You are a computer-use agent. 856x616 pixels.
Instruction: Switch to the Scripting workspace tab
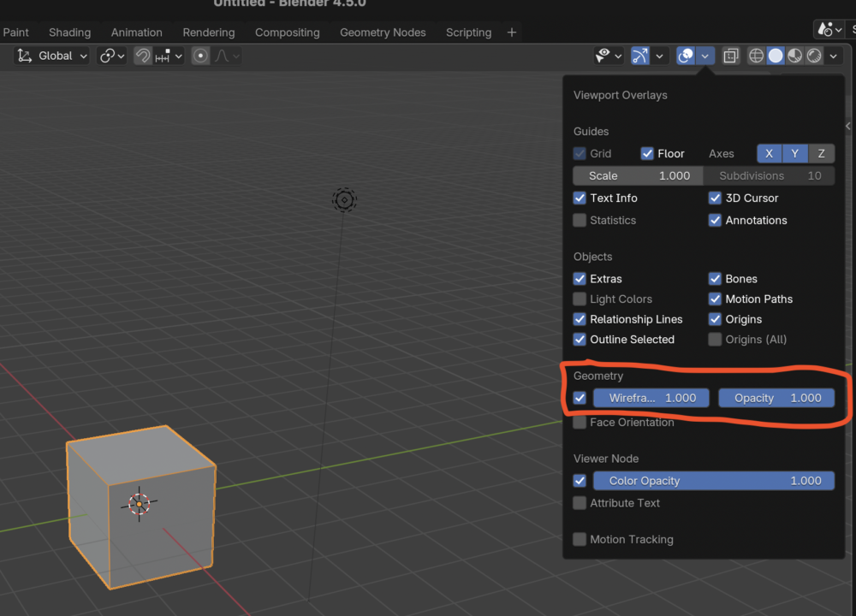pyautogui.click(x=468, y=33)
